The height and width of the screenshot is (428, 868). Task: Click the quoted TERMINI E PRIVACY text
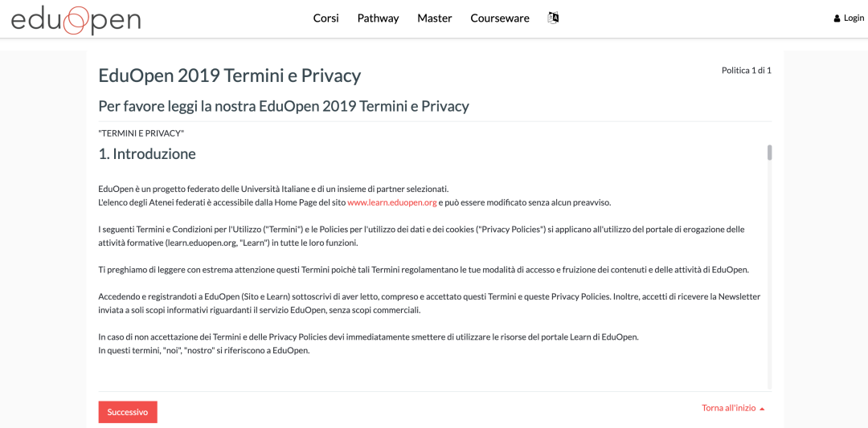141,133
